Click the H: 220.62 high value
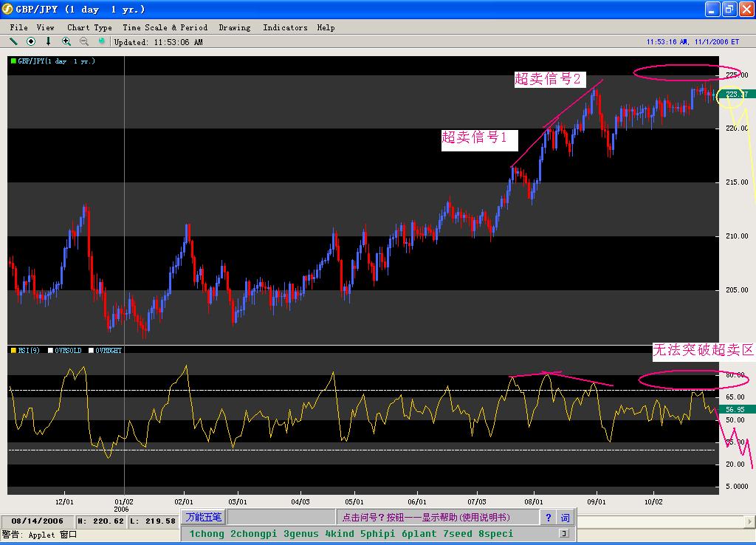 coord(100,521)
